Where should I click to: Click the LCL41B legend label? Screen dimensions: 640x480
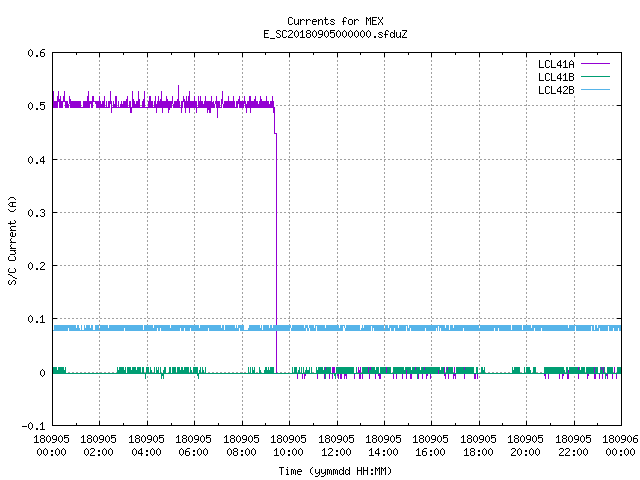click(556, 77)
